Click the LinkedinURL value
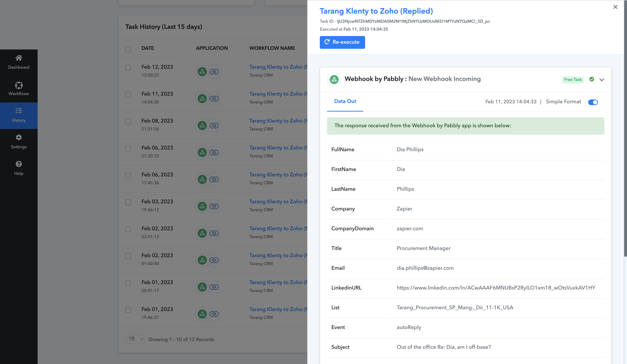Image resolution: width=627 pixels, height=364 pixels. tap(496, 288)
